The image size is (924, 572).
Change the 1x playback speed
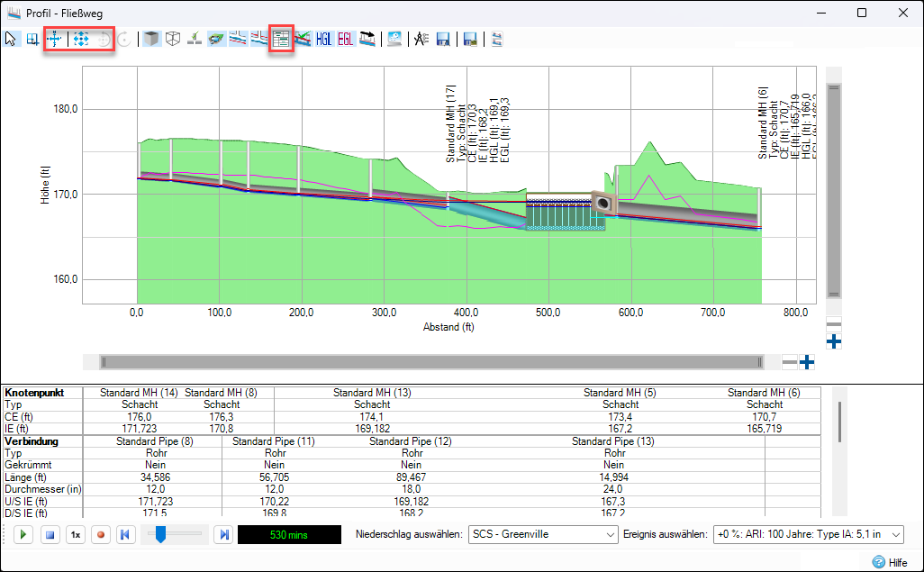pos(76,535)
